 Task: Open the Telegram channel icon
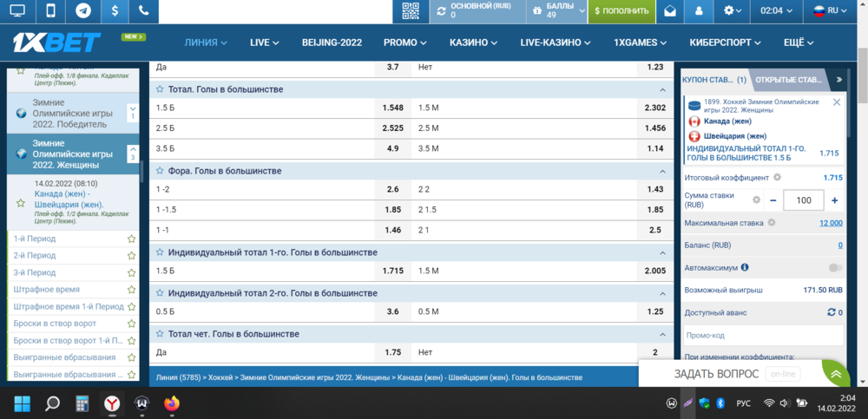click(83, 11)
